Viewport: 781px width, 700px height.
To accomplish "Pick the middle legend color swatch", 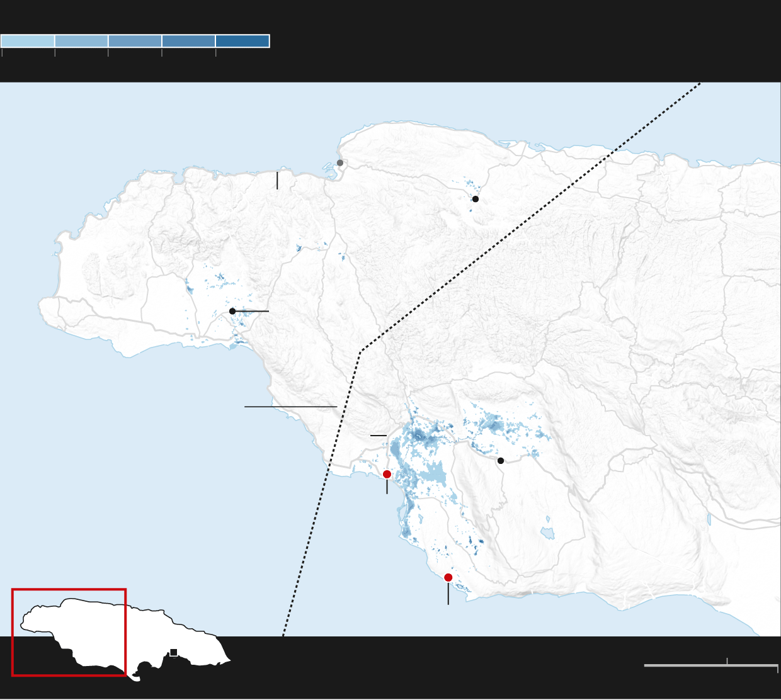I will [135, 41].
